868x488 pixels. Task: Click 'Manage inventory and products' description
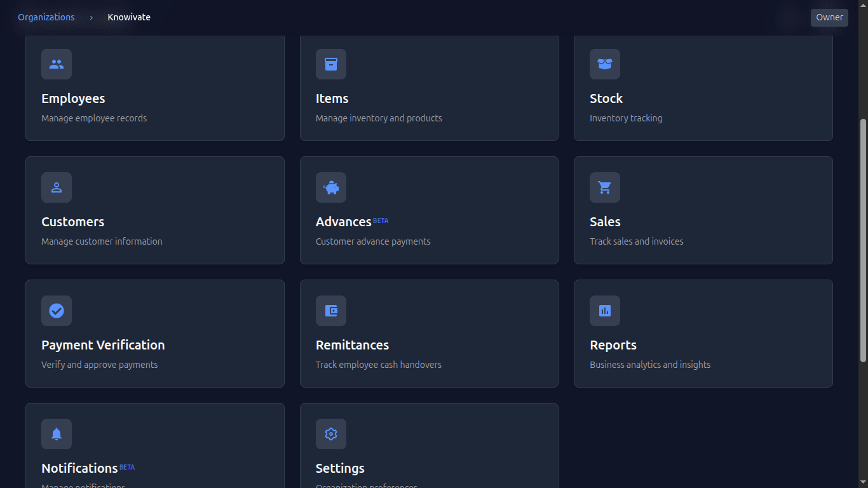(x=379, y=118)
